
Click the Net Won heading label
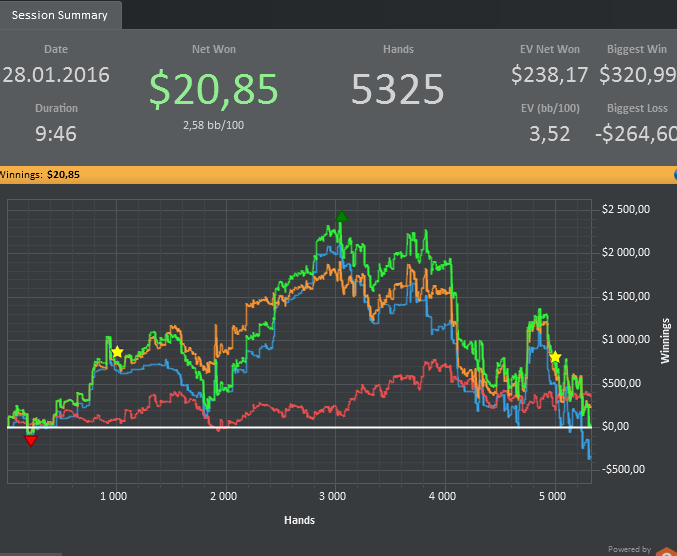[x=214, y=49]
